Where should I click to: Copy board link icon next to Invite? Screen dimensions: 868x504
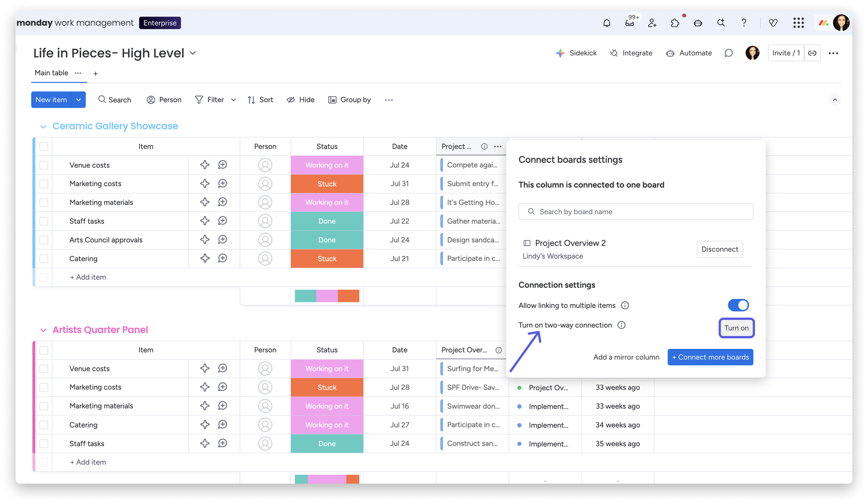[x=812, y=53]
